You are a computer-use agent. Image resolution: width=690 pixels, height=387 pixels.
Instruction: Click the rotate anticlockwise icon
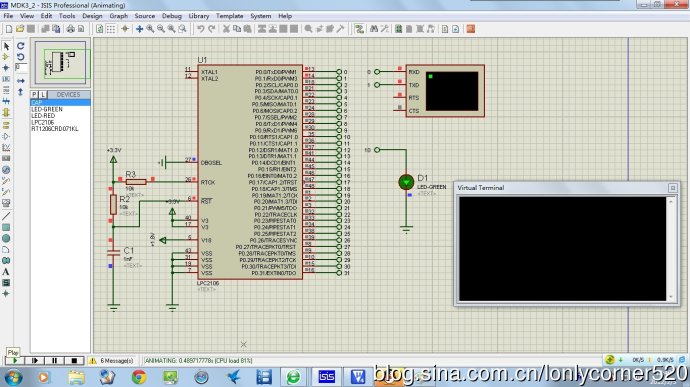coord(21,57)
